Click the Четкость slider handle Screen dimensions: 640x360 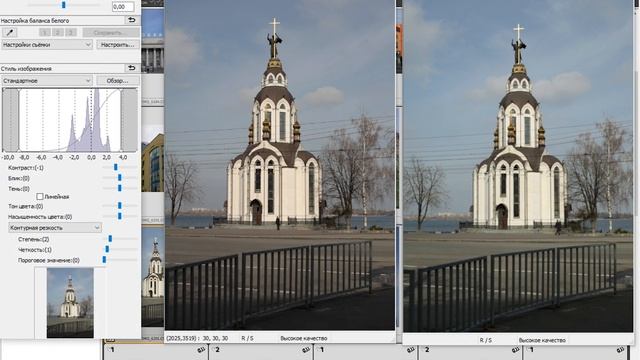coord(107,249)
